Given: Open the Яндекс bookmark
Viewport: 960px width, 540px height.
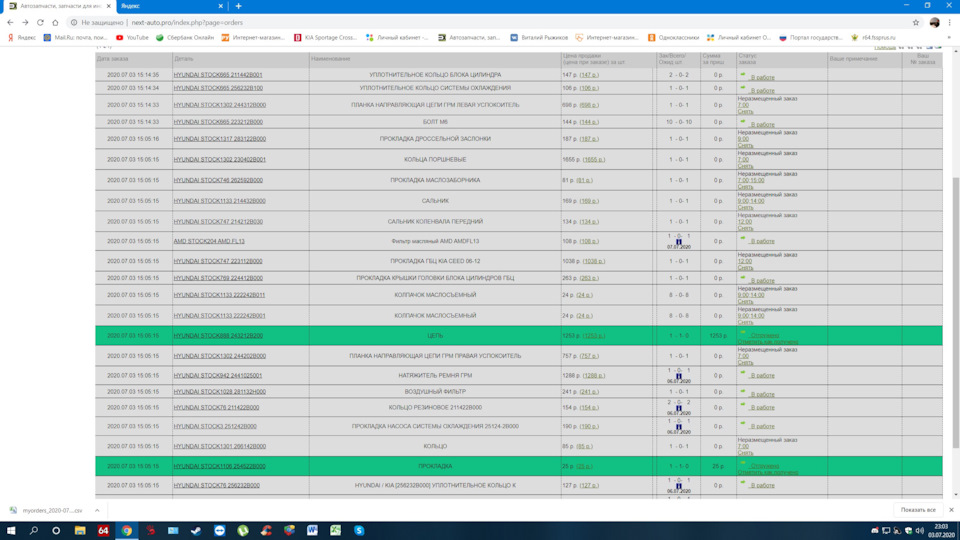Looking at the screenshot, I should click(x=21, y=37).
